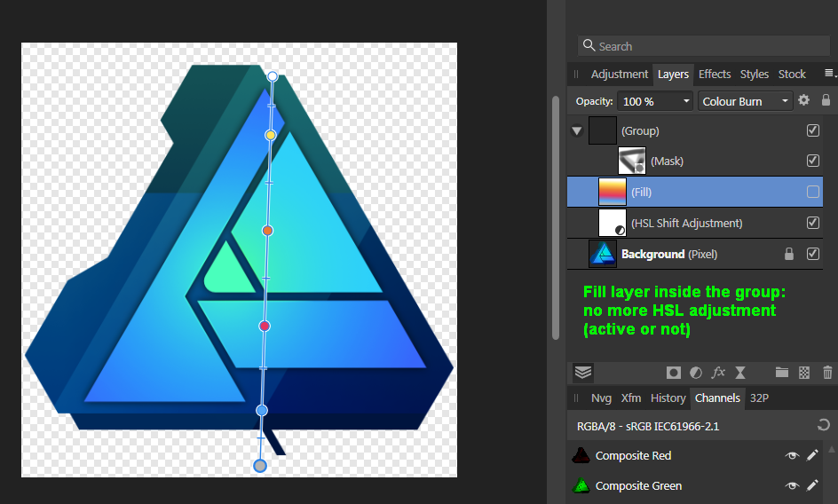Viewport: 838px width, 504px height.
Task: Open Layer Effects fx icon
Action: 719,373
